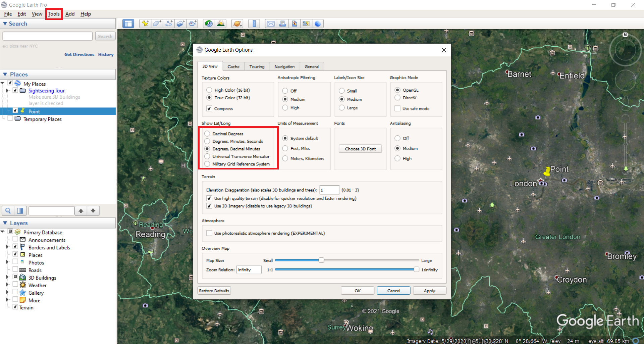Viewport: 644px width, 344px height.
Task: Click the magnifier search icon in Places panel
Action: (8, 211)
